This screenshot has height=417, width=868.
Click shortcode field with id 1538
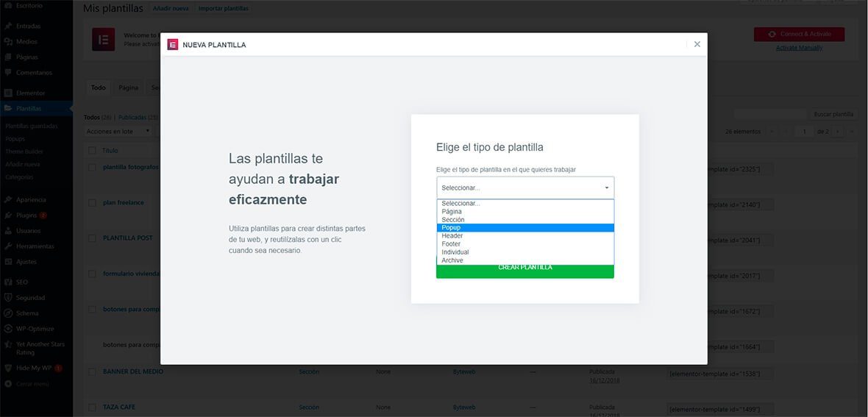719,374
